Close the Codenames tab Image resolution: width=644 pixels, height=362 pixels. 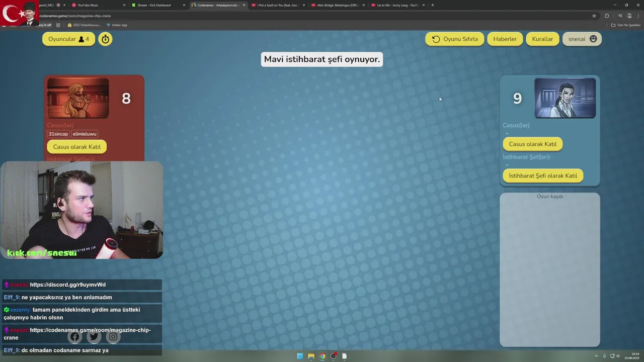coord(244,5)
